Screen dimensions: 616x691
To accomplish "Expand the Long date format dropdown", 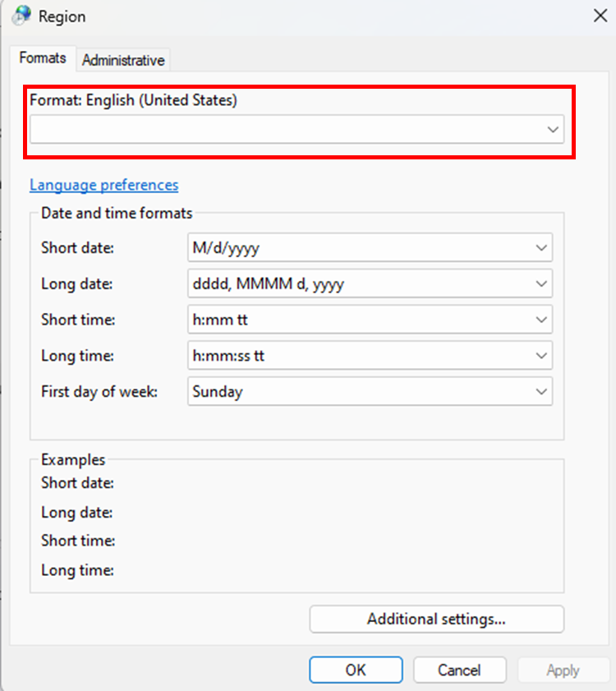I will click(x=370, y=283).
